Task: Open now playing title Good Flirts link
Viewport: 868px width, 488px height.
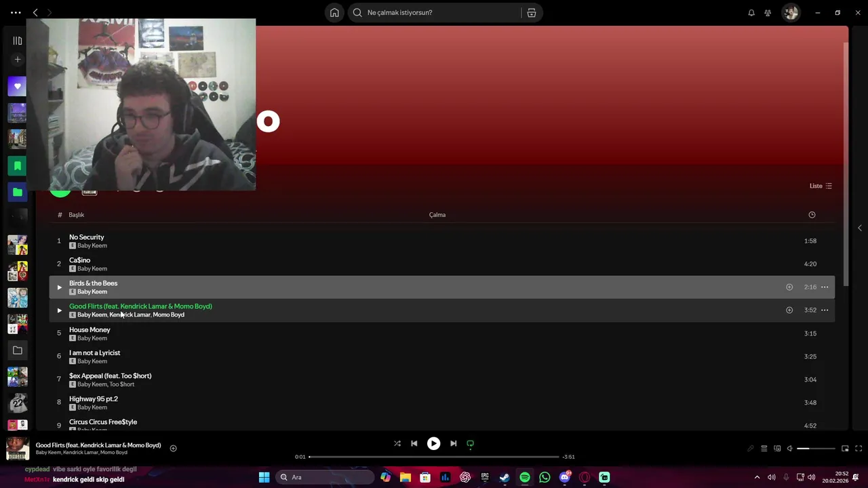Action: coord(98,445)
